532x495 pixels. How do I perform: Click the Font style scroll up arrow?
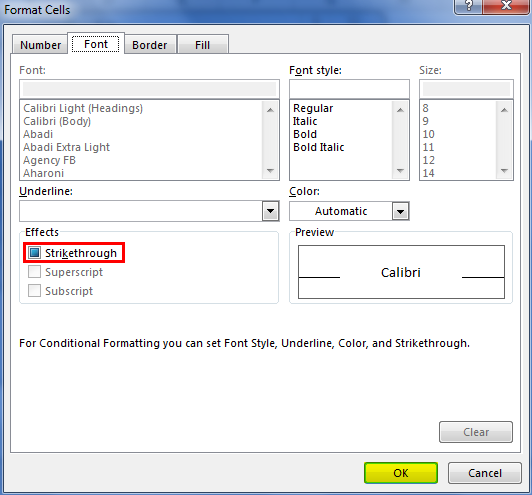click(400, 110)
